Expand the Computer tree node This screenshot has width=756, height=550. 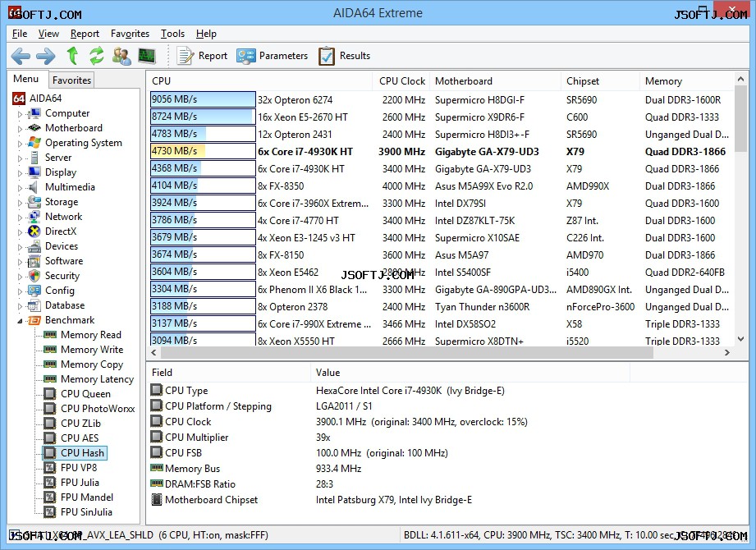pyautogui.click(x=20, y=114)
